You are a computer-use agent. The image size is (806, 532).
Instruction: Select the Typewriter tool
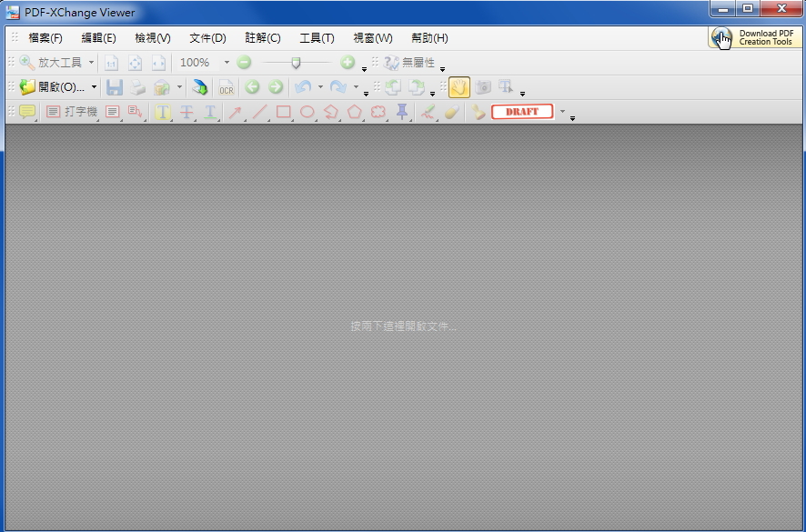72,112
